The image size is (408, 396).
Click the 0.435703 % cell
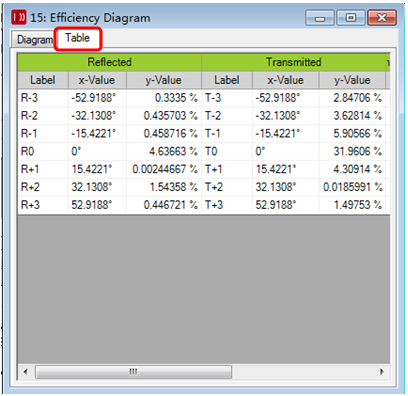(x=164, y=116)
